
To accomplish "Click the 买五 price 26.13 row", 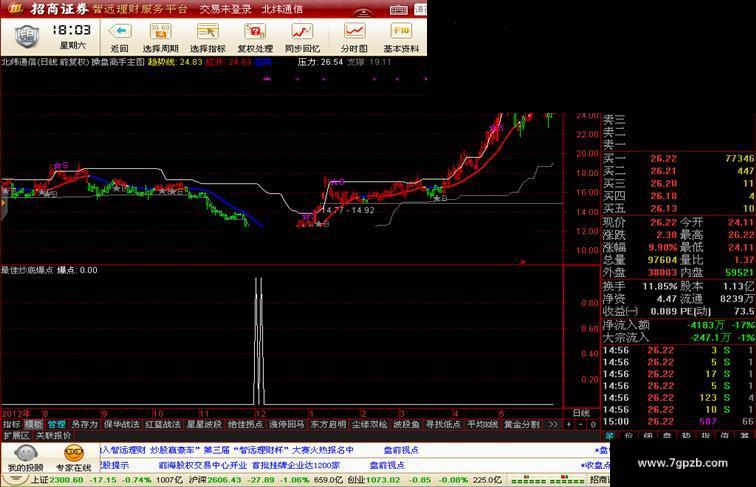I will [x=678, y=208].
